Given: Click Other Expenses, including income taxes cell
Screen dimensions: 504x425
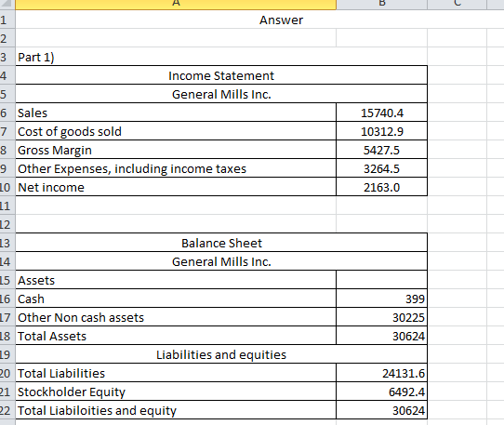Looking at the screenshot, I should (176, 168).
